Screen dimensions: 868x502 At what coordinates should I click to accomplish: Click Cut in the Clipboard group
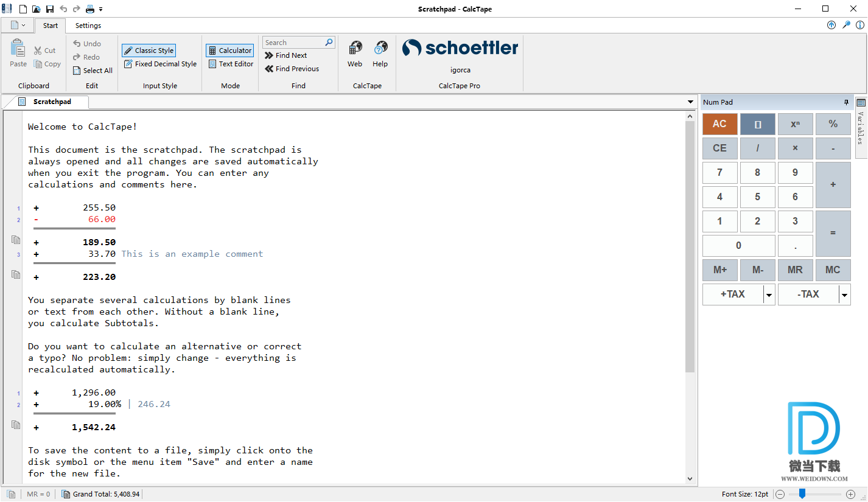pyautogui.click(x=45, y=51)
